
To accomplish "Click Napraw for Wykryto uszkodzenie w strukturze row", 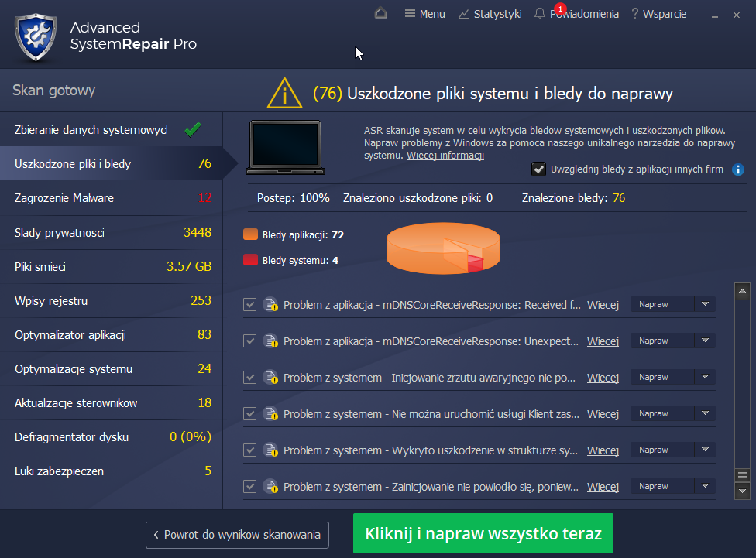I will coord(662,450).
